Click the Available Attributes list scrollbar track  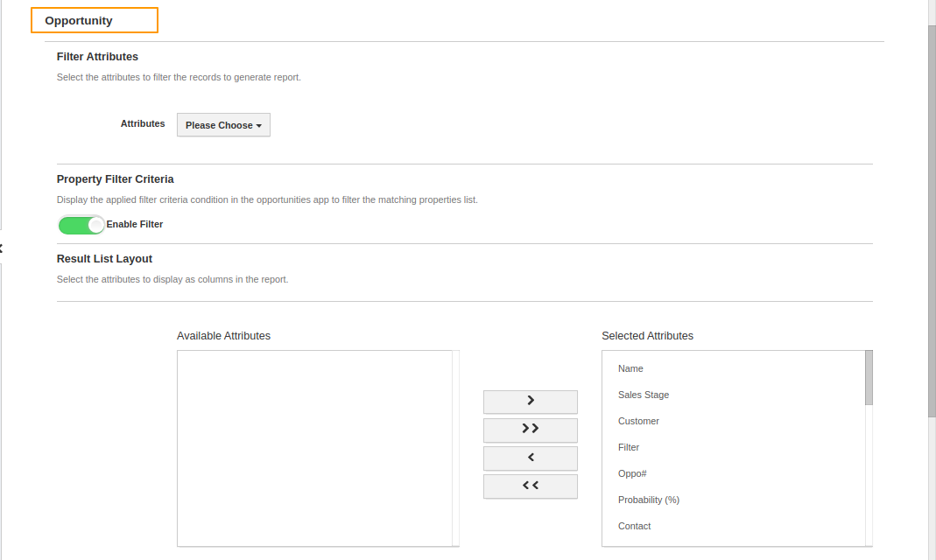455,448
